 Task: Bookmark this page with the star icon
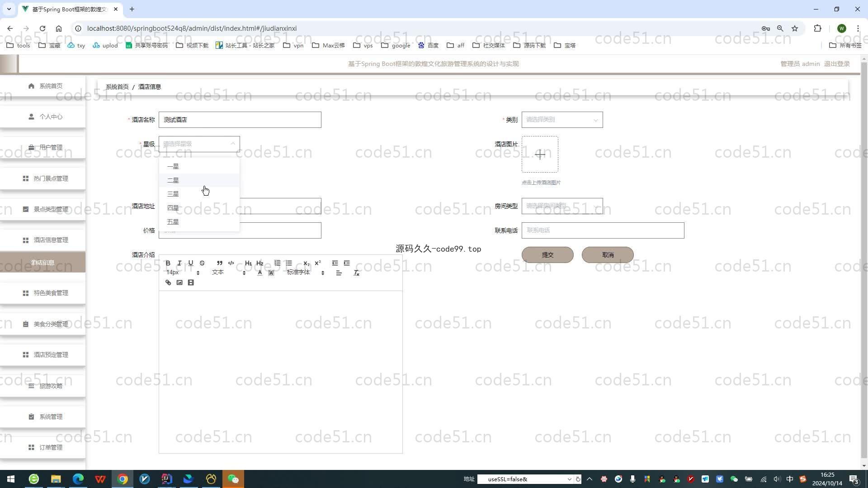pyautogui.click(x=795, y=28)
